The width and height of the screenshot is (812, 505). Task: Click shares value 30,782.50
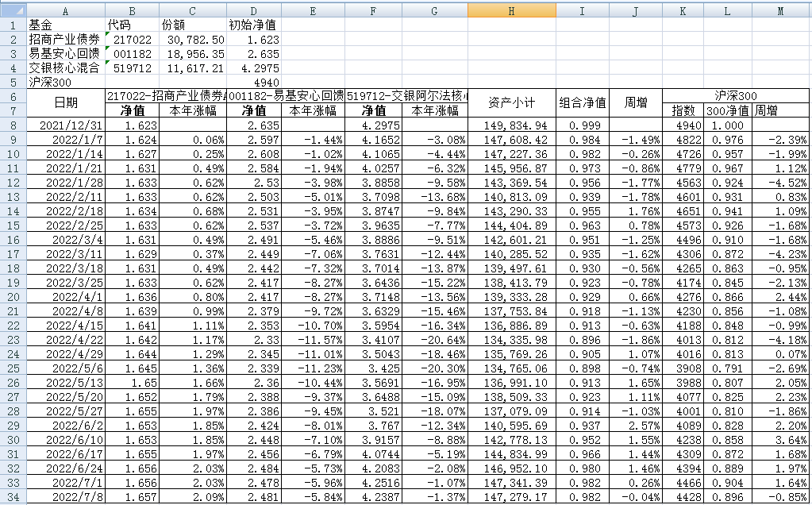click(x=193, y=40)
